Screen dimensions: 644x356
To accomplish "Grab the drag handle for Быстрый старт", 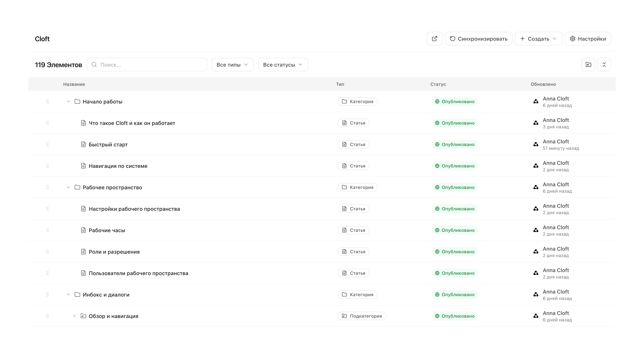I will pos(47,144).
